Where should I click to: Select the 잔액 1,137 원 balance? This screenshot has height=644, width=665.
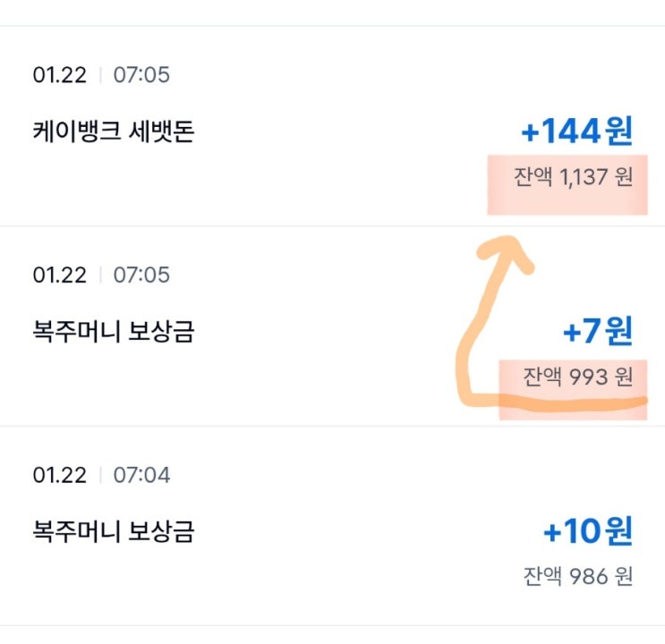tap(574, 177)
